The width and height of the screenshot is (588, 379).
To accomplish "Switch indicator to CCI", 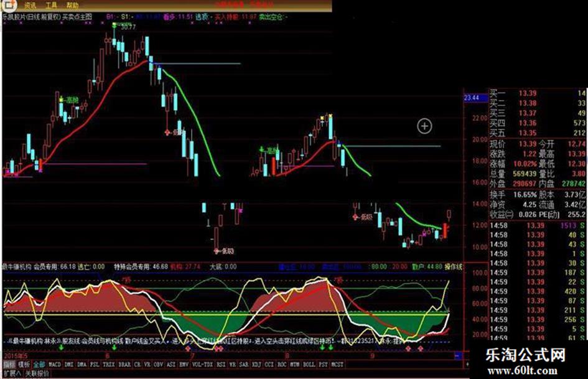I will pyautogui.click(x=269, y=364).
